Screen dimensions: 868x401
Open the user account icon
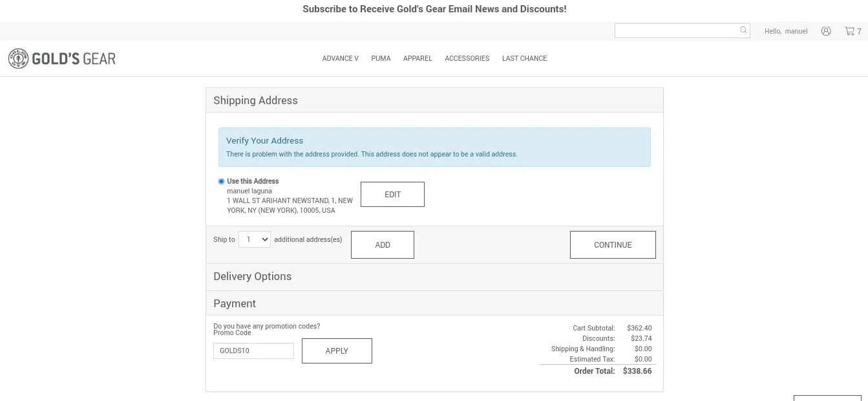click(x=826, y=31)
